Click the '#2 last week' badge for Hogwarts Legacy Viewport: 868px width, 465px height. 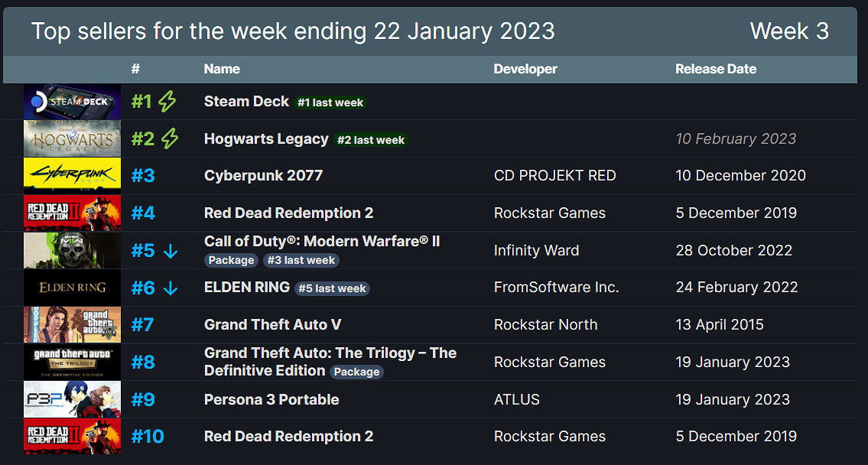pyautogui.click(x=371, y=140)
